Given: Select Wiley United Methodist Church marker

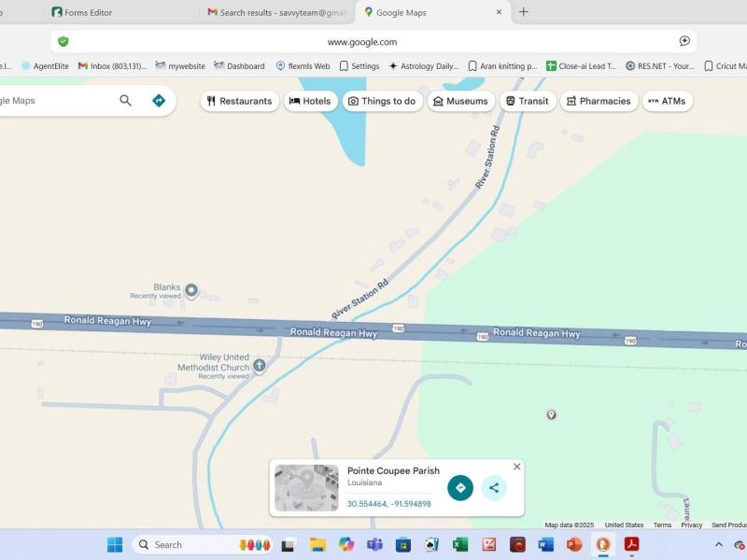Looking at the screenshot, I should coord(260,366).
